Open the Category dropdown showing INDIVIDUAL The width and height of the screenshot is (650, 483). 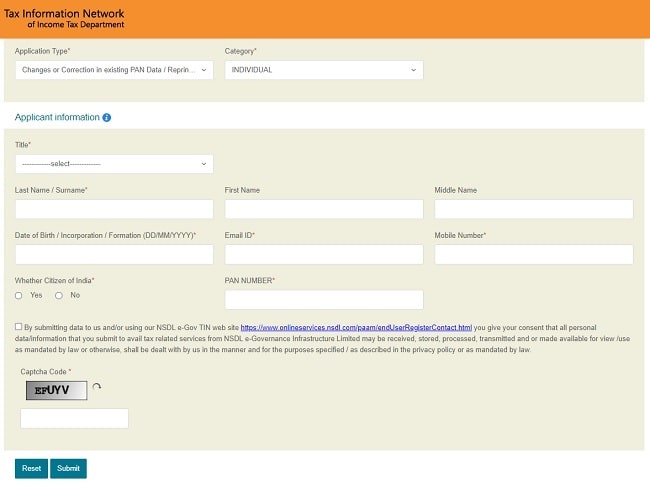coord(324,70)
